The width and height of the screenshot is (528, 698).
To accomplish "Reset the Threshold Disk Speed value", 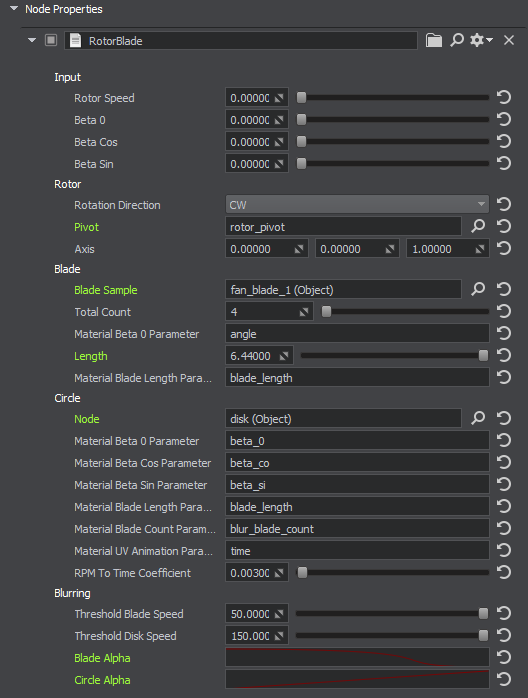I will pos(504,635).
